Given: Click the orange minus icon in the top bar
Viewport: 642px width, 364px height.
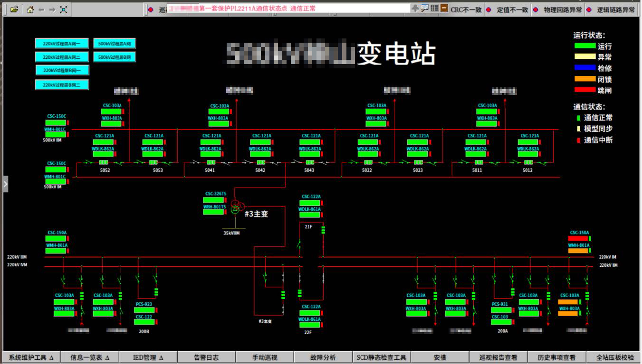Looking at the screenshot, I should pos(444,8).
